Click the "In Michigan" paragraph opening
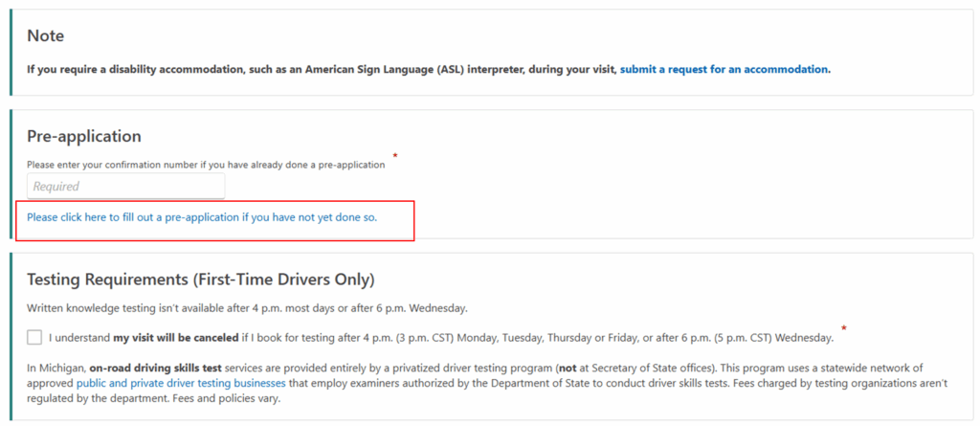 coord(56,368)
